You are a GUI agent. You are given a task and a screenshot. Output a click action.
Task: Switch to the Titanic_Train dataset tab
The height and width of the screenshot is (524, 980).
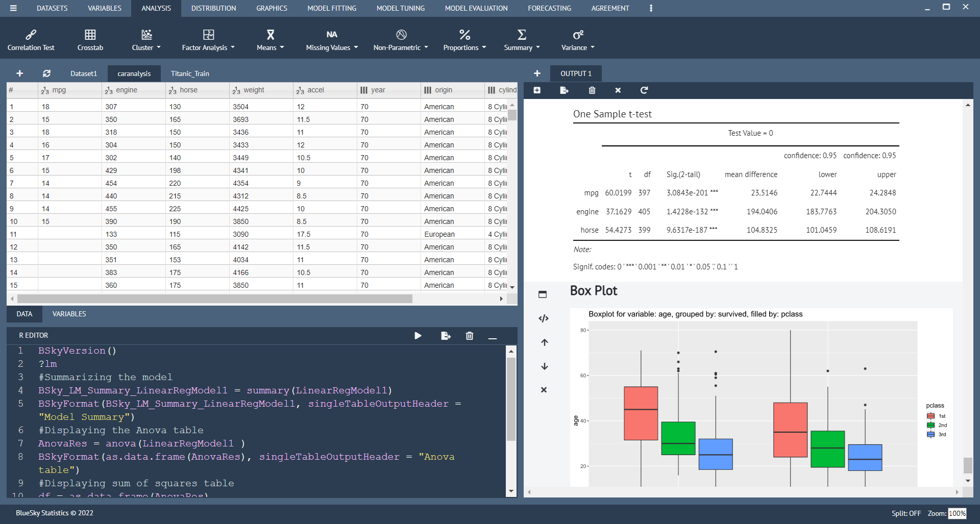coord(190,73)
